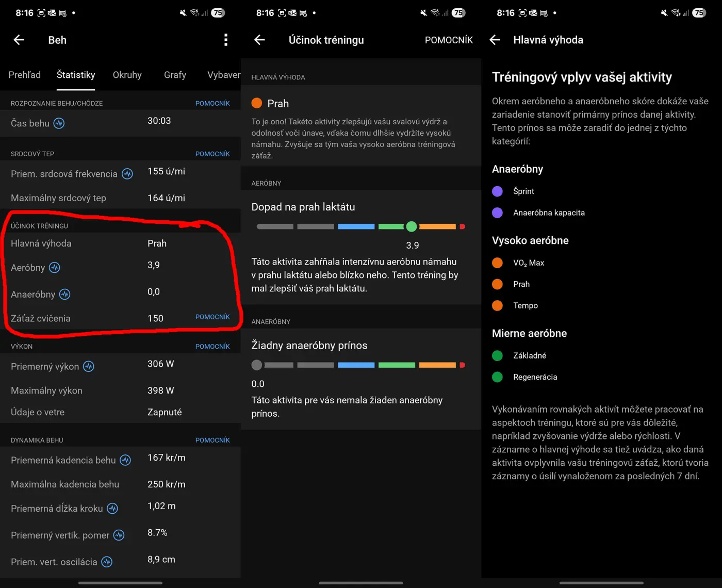Tap chart icon next to Anaeróbny

point(64,295)
